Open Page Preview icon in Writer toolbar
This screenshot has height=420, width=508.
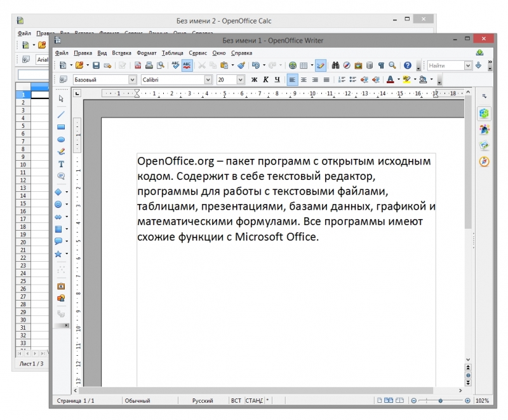pyautogui.click(x=161, y=65)
